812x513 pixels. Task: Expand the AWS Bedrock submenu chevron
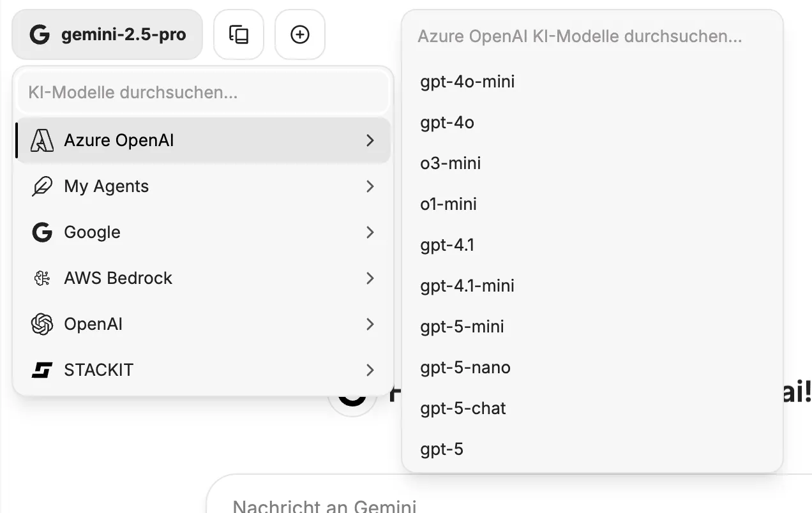pos(370,278)
